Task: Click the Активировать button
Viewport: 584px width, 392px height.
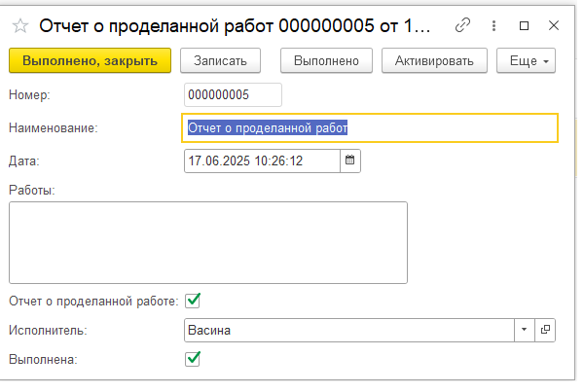Action: (x=434, y=60)
